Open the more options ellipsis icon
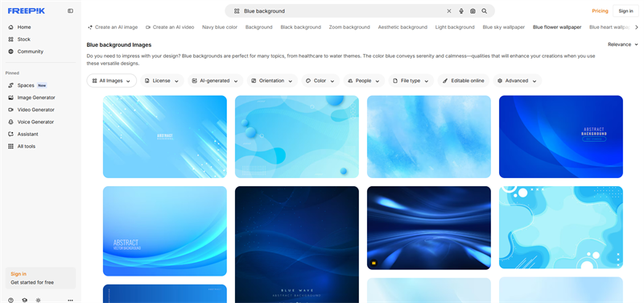This screenshot has width=644, height=303. 70,300
